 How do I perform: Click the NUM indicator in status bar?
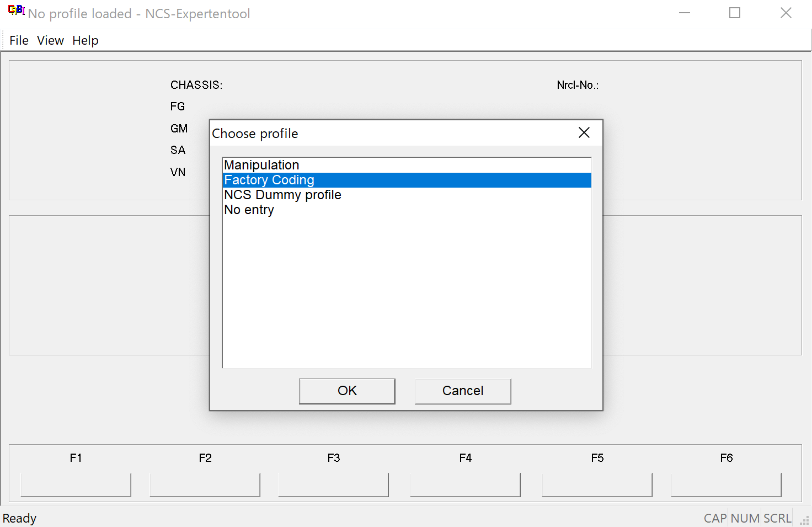(x=745, y=518)
